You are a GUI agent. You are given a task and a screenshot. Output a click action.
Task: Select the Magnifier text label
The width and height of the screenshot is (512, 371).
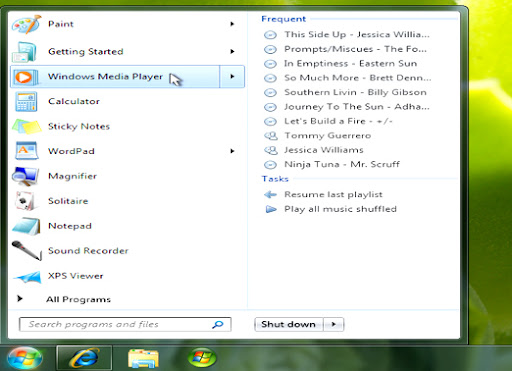coord(72,176)
